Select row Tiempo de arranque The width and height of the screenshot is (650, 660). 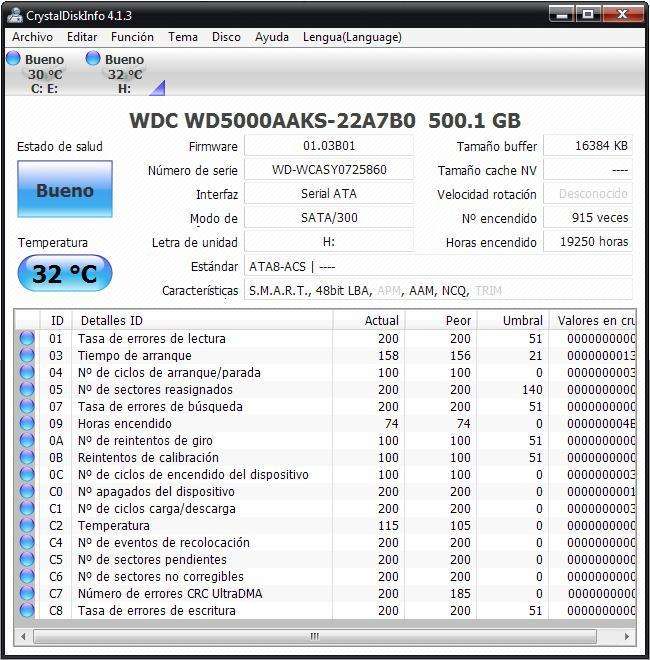coord(325,355)
